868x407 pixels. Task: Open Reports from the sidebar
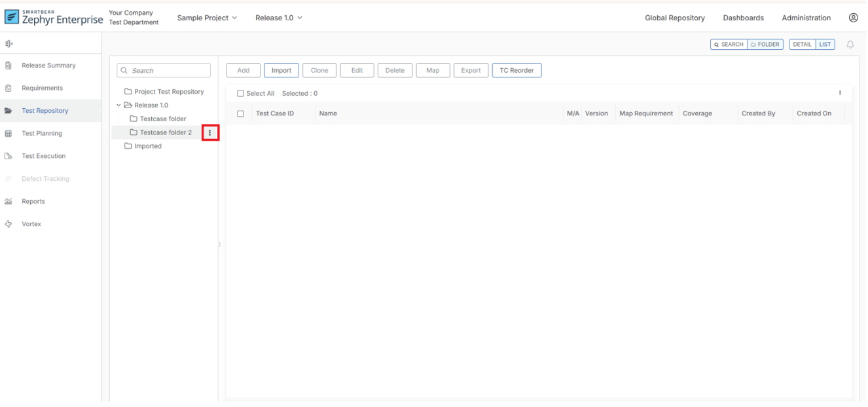[33, 201]
